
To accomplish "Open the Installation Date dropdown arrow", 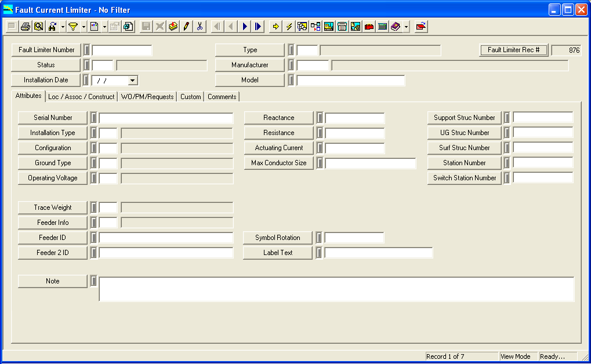I will (132, 80).
